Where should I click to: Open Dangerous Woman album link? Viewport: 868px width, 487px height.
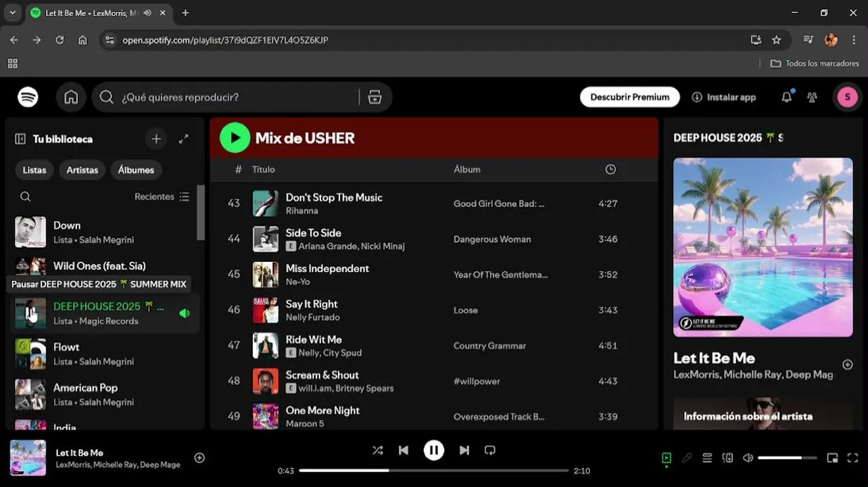[492, 239]
